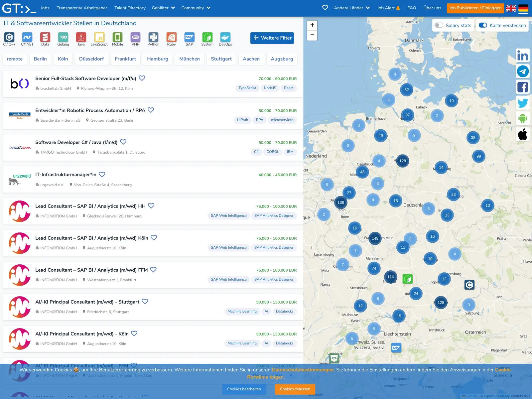Filter jobs by Berlin city chip

(40, 59)
